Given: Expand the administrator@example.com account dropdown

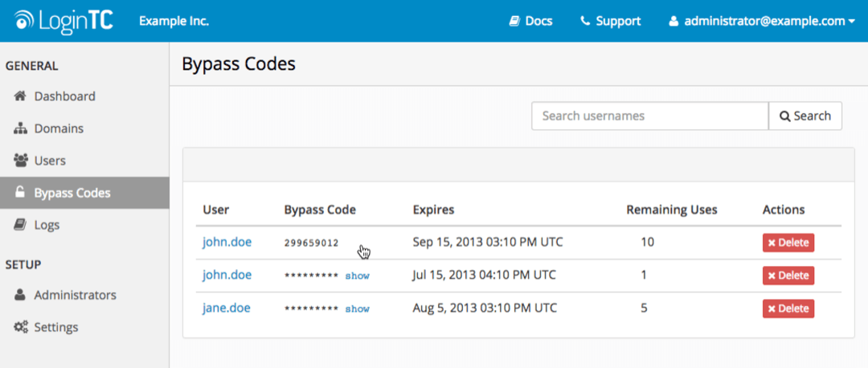Looking at the screenshot, I should (x=761, y=22).
